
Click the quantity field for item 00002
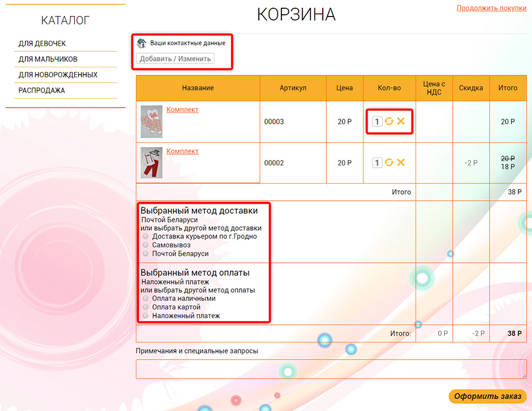pos(377,162)
